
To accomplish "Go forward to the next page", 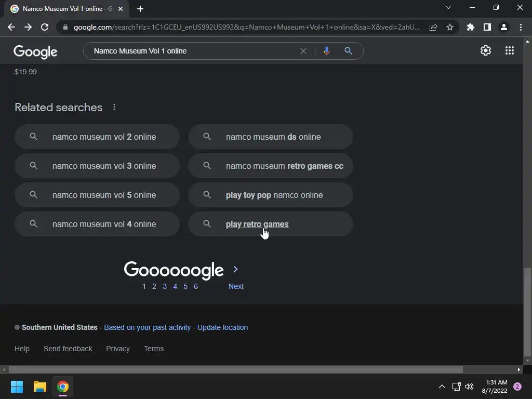I will [28, 27].
